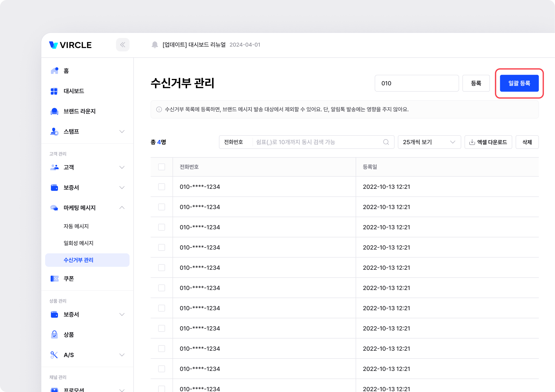The width and height of the screenshot is (555, 392).
Task: Click the blue 일괄 등록 button
Action: [519, 83]
